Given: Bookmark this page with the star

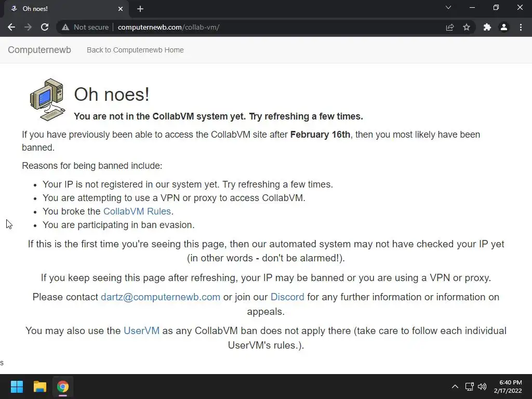Looking at the screenshot, I should point(467,27).
